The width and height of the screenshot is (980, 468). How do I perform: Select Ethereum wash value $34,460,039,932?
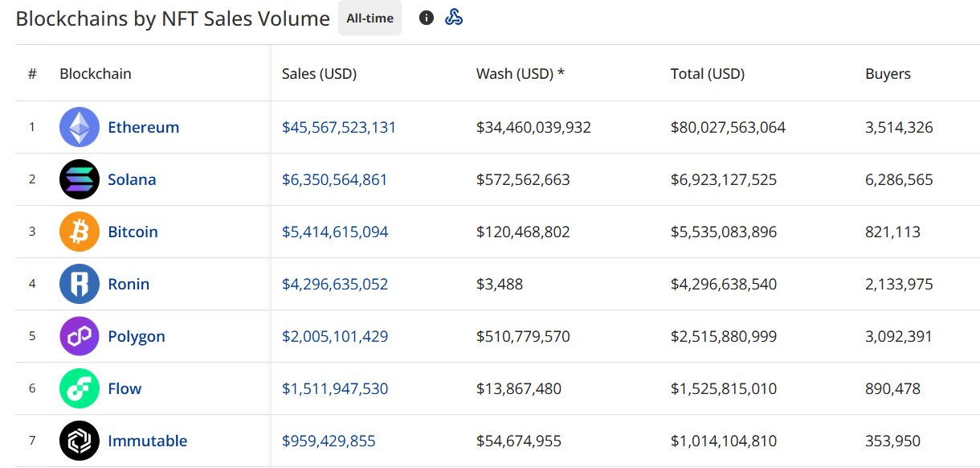[x=533, y=127]
